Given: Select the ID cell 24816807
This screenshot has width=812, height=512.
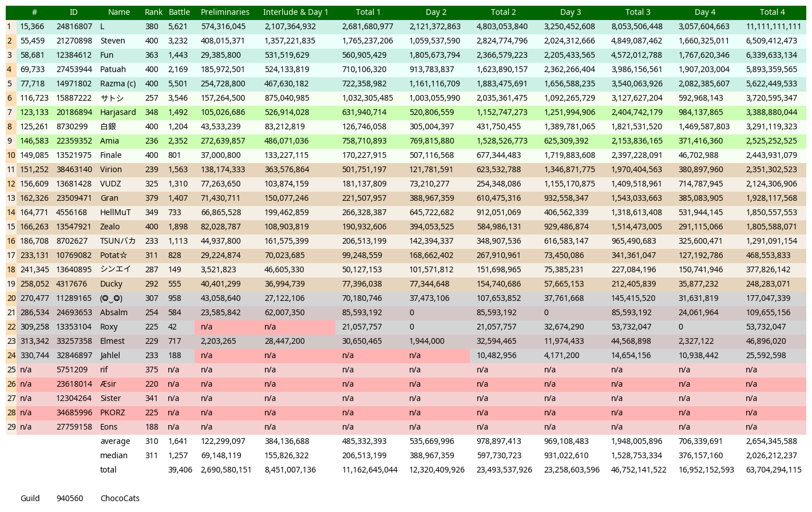Looking at the screenshot, I should coord(74,26).
